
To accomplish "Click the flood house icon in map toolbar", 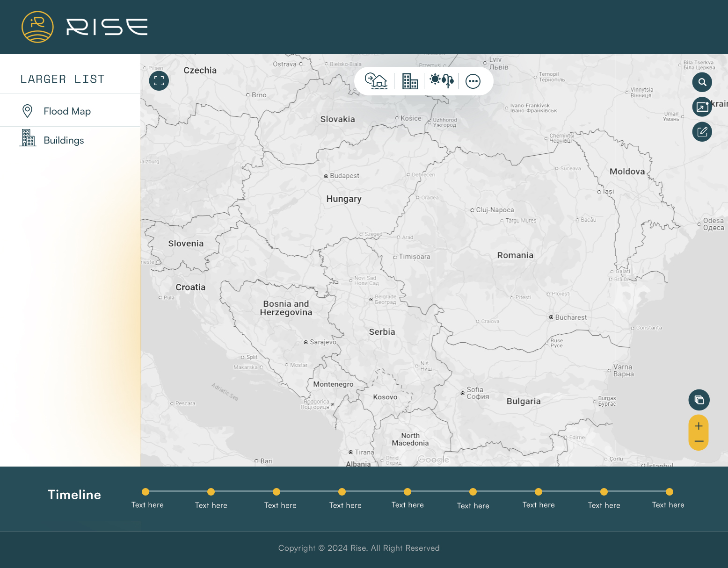I will pyautogui.click(x=376, y=81).
